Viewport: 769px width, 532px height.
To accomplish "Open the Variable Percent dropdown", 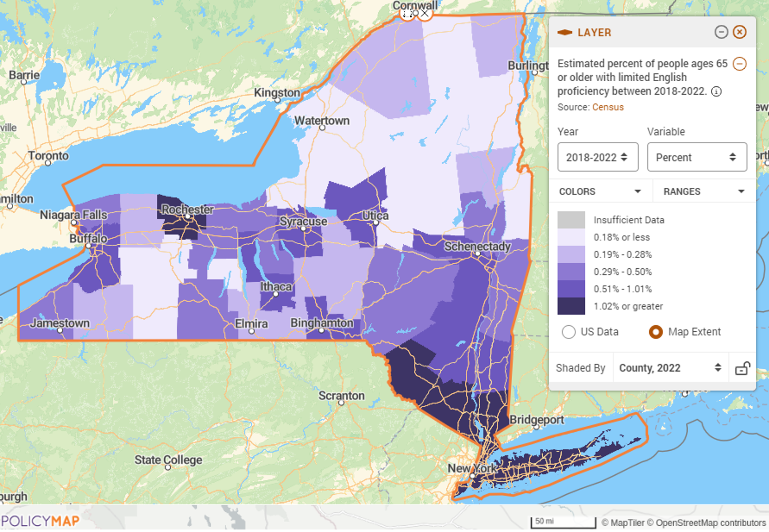I will 697,157.
